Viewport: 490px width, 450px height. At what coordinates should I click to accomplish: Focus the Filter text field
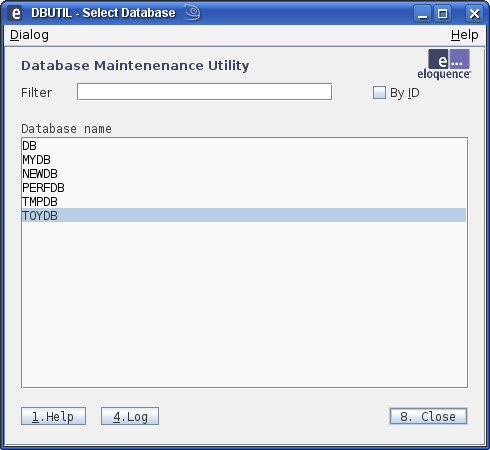[x=204, y=92]
